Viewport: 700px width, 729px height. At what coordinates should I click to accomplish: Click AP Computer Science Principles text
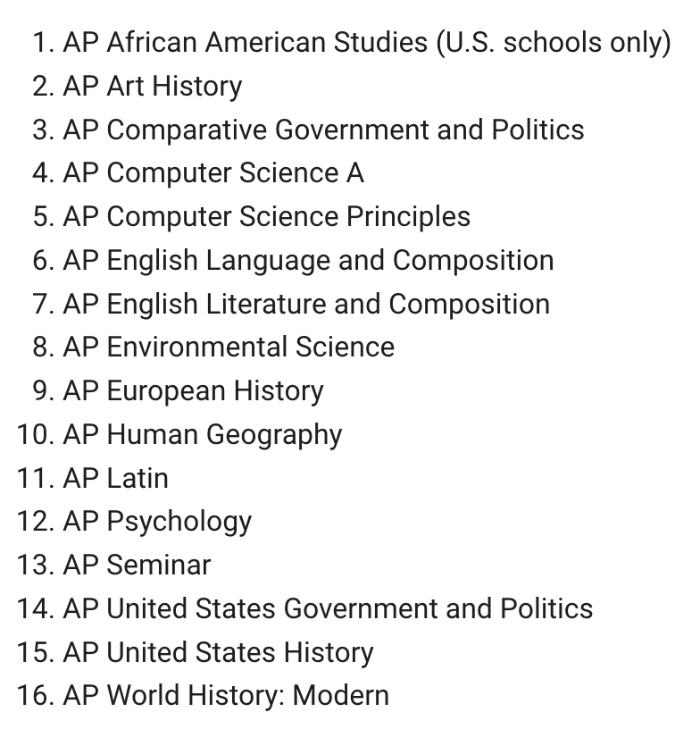[267, 217]
